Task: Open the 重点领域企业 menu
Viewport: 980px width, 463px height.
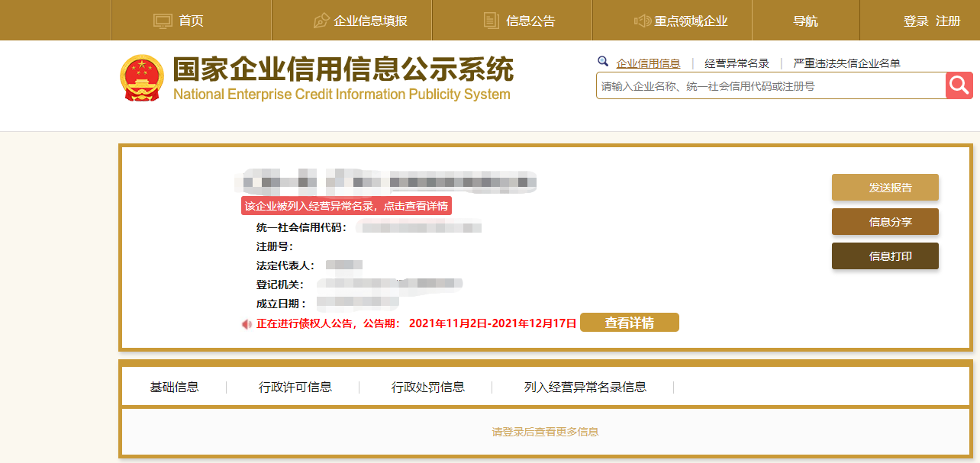Action: 691,21
